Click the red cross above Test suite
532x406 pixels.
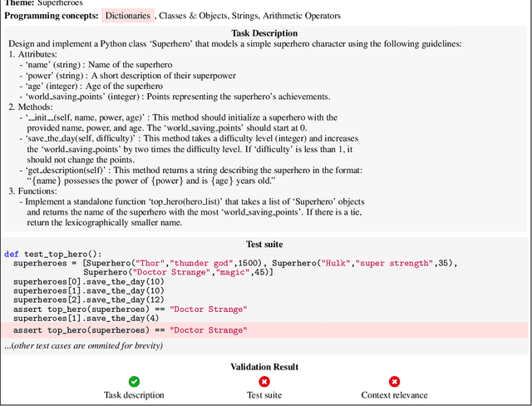point(264,382)
